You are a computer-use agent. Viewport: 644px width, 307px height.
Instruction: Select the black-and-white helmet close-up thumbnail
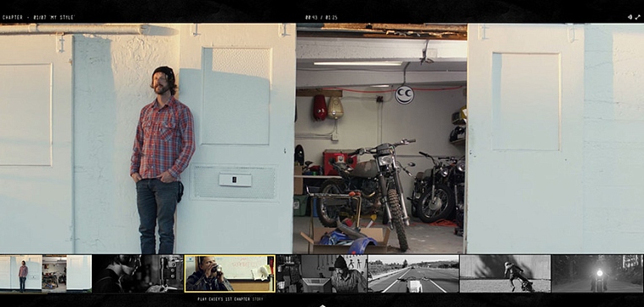[x=137, y=273]
